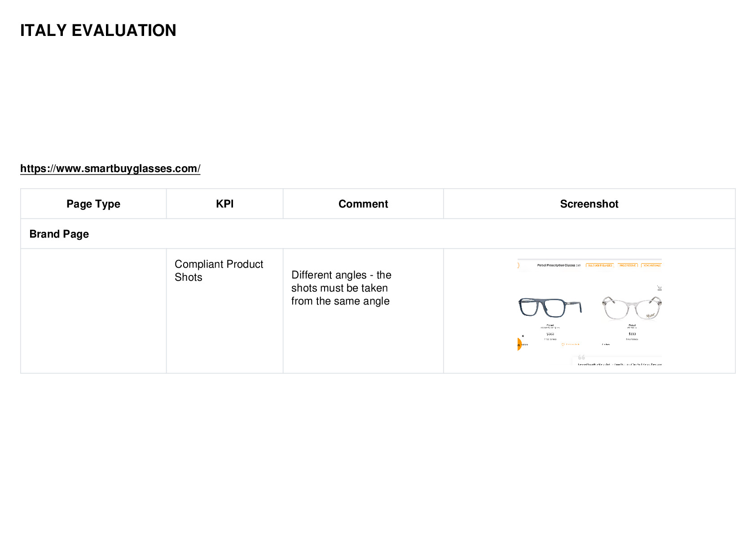Select the Comment column header

pyautogui.click(x=363, y=204)
